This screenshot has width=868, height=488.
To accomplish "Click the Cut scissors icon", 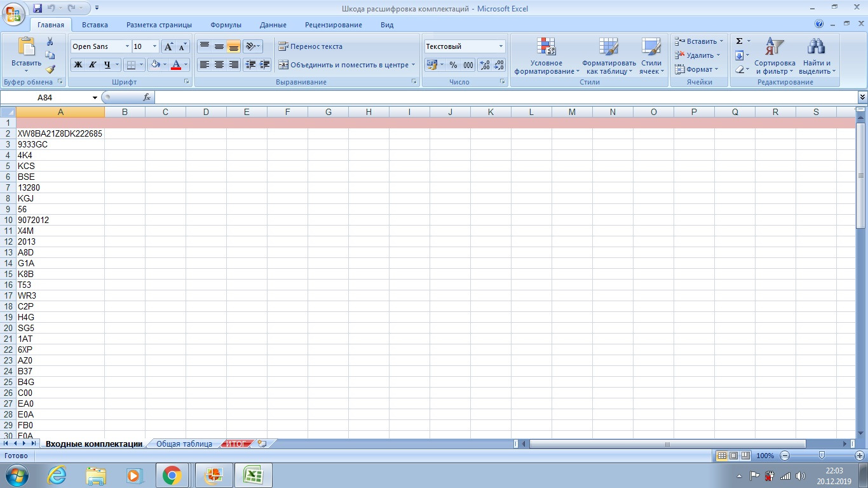I will [50, 42].
